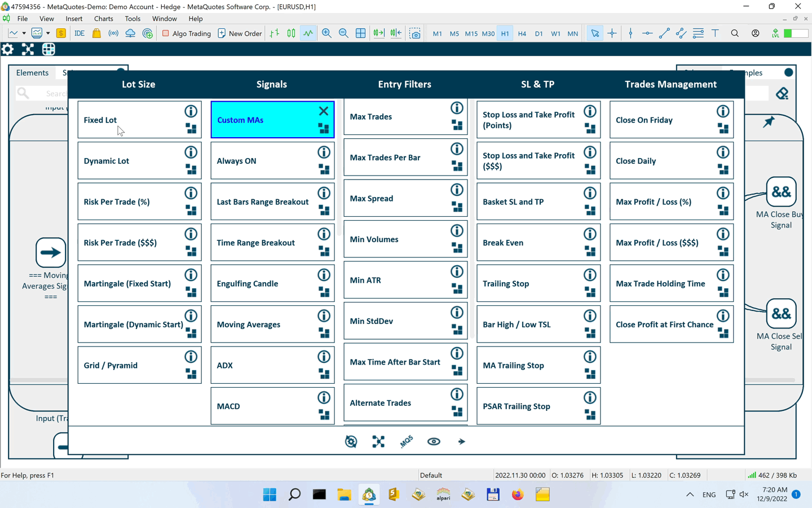Open the settings gear icon
Viewport: 812px width, 508px height.
coord(7,50)
